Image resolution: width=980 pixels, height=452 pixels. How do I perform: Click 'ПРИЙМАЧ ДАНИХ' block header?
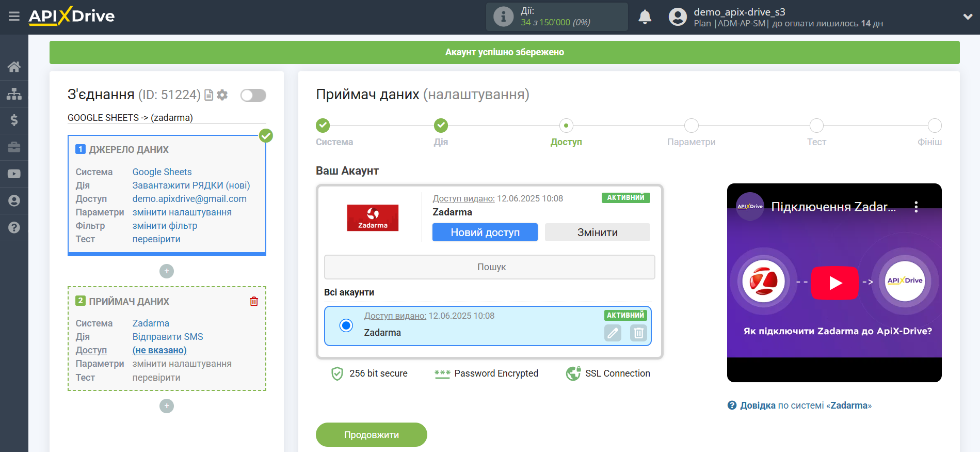129,302
